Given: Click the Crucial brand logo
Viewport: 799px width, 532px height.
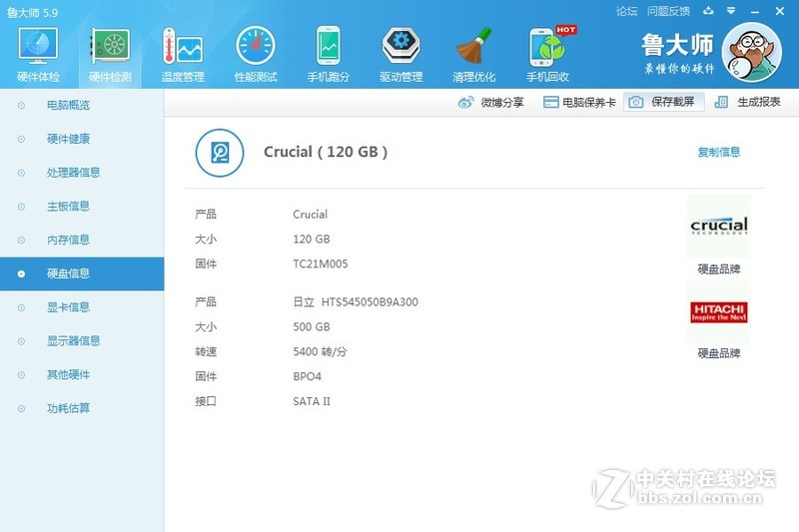Looking at the screenshot, I should tap(719, 226).
